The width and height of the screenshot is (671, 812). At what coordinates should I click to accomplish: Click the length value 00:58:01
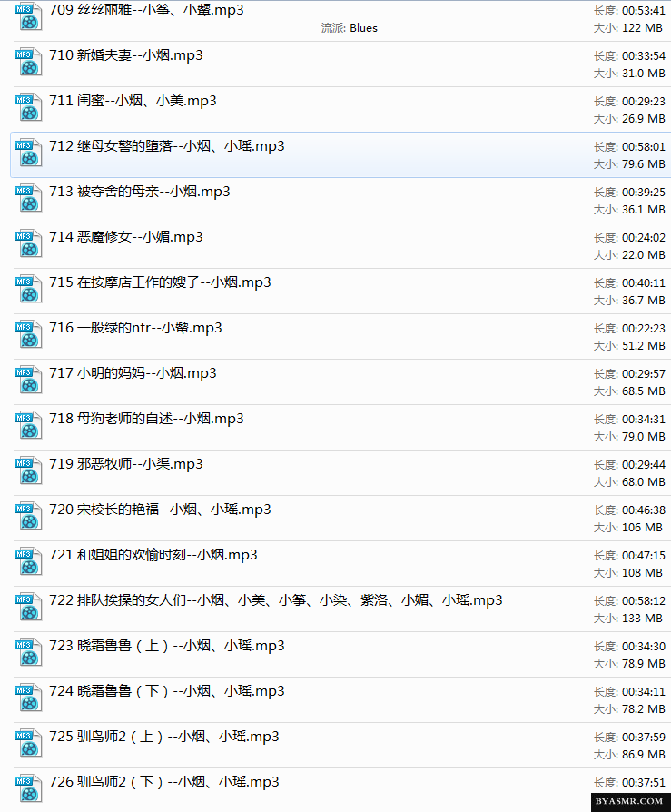click(644, 147)
